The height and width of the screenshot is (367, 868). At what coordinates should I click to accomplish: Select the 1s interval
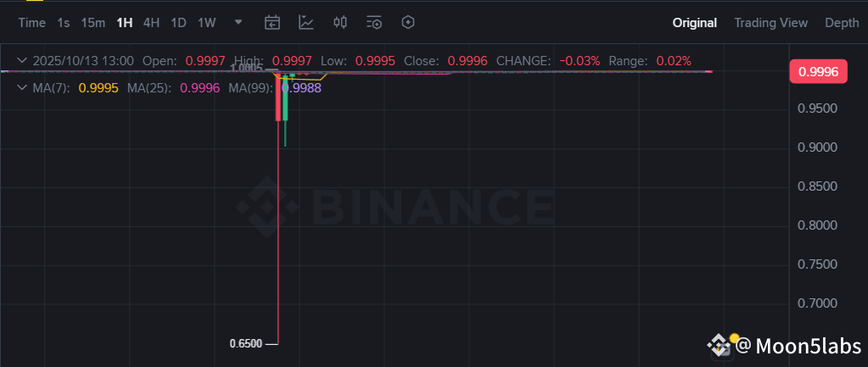64,23
